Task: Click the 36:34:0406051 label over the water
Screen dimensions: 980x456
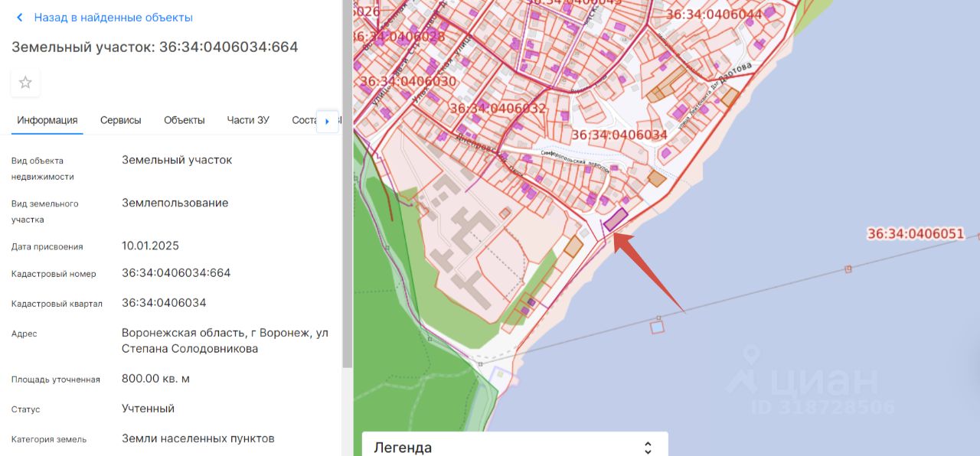Action: click(x=915, y=234)
